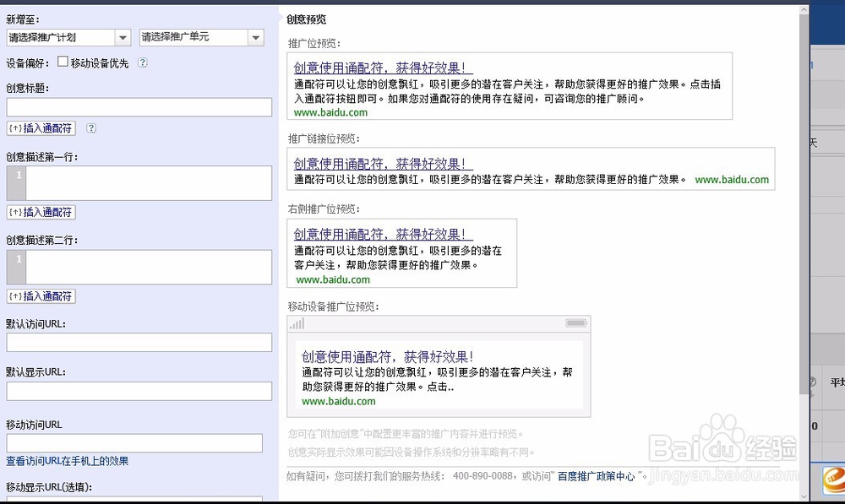Click www.baidu.com in 右侧推广位预览 box
Image resolution: width=845 pixels, height=504 pixels.
tap(333, 280)
